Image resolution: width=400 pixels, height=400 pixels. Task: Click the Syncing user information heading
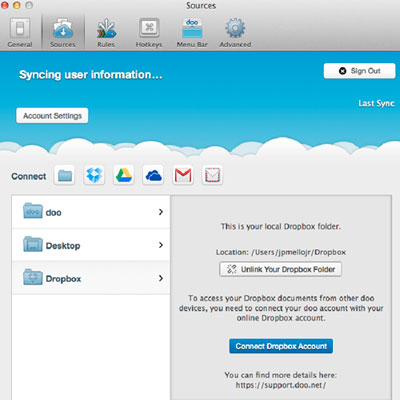(91, 75)
